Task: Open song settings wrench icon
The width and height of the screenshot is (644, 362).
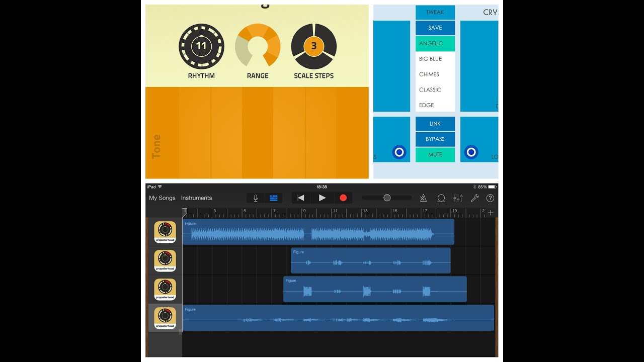Action: click(474, 198)
